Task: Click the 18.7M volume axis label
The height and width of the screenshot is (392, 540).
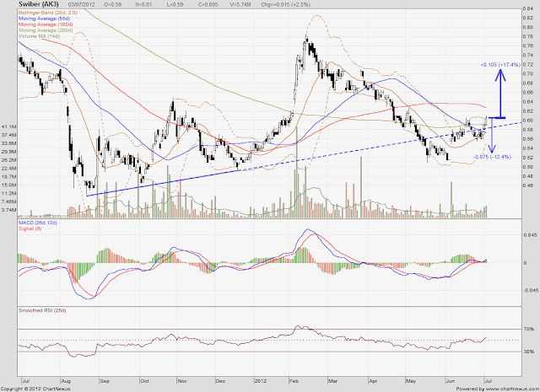Action: [x=8, y=176]
